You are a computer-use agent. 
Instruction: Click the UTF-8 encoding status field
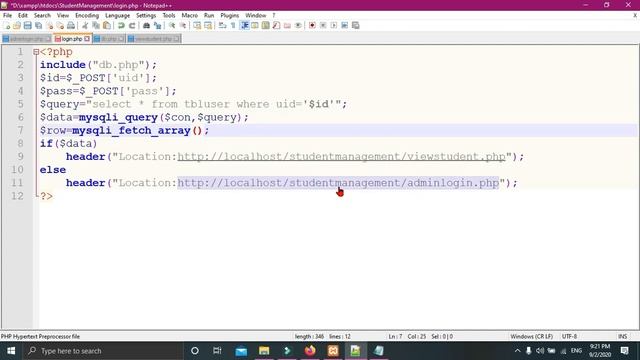[x=569, y=336]
